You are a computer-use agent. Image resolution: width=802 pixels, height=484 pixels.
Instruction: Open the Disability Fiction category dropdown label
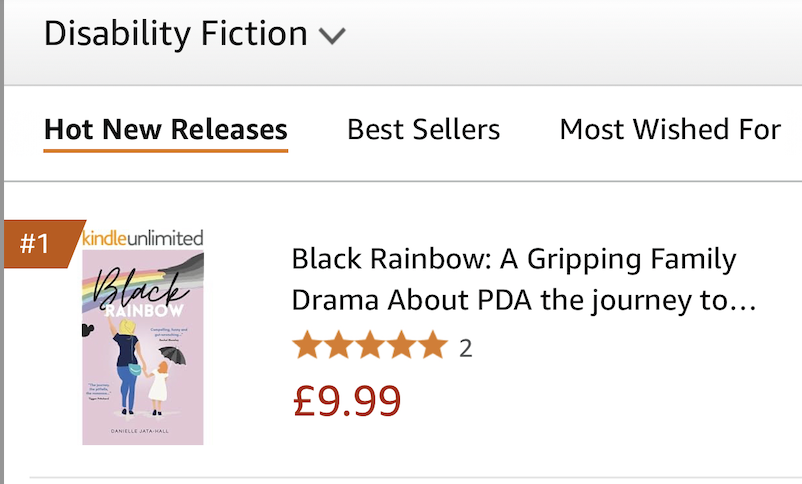[x=175, y=34]
